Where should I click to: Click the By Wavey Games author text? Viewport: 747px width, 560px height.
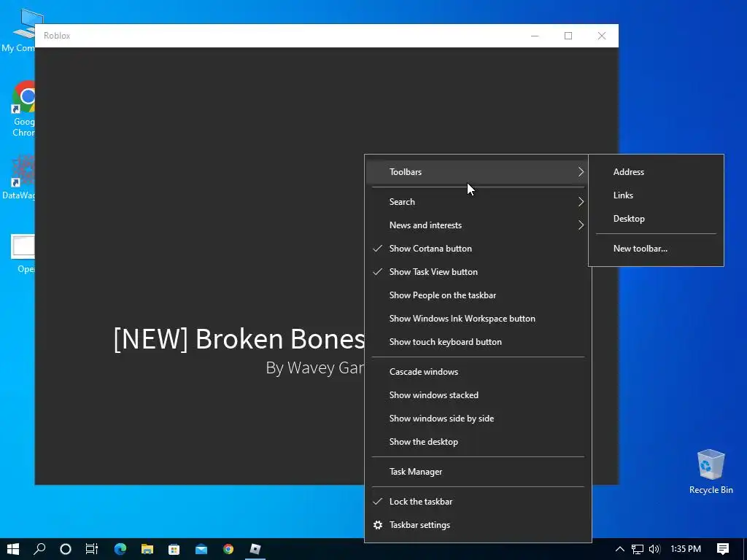point(315,368)
